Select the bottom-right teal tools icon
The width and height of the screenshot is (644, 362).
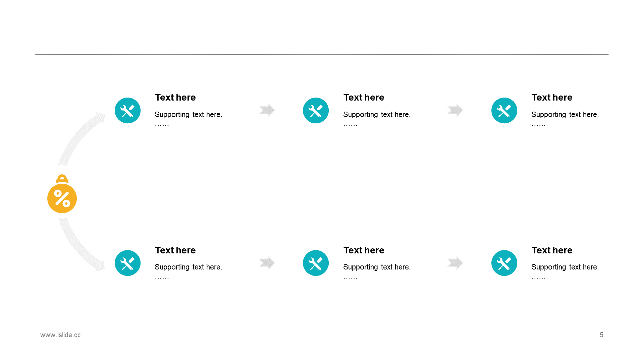click(x=504, y=263)
